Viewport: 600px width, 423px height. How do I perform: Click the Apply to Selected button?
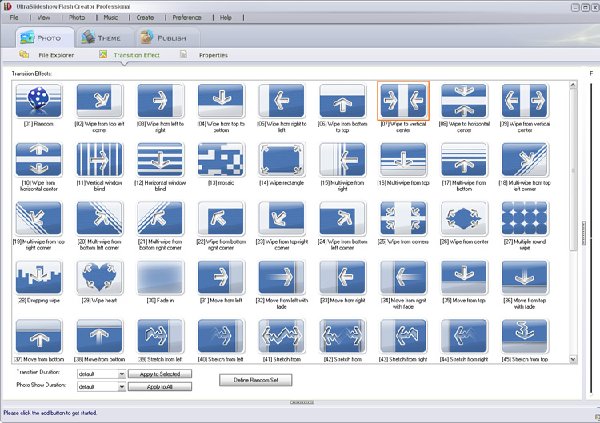[160, 374]
